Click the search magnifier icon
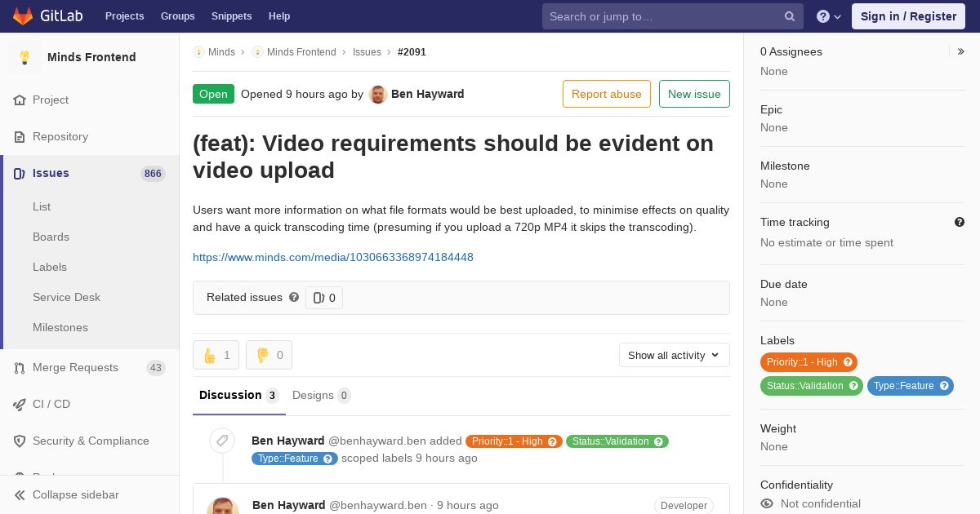This screenshot has height=514, width=980. [x=790, y=16]
